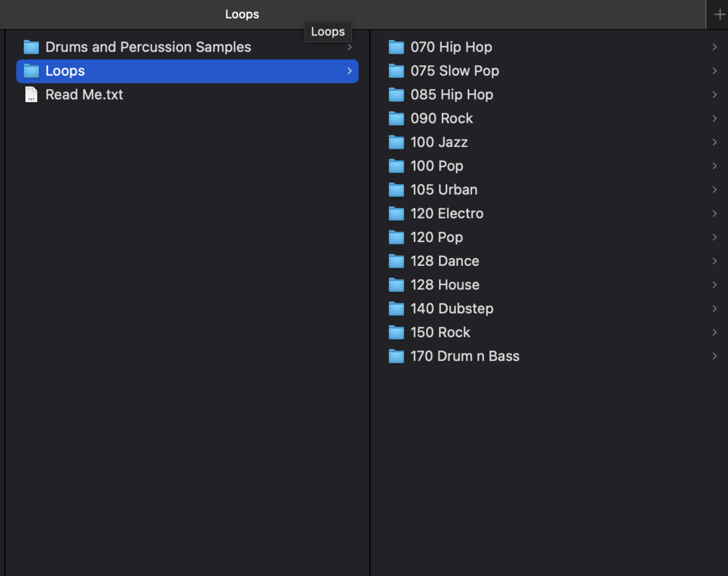Expand the 075 Slow Pop chevron
The height and width of the screenshot is (576, 728).
click(x=714, y=71)
